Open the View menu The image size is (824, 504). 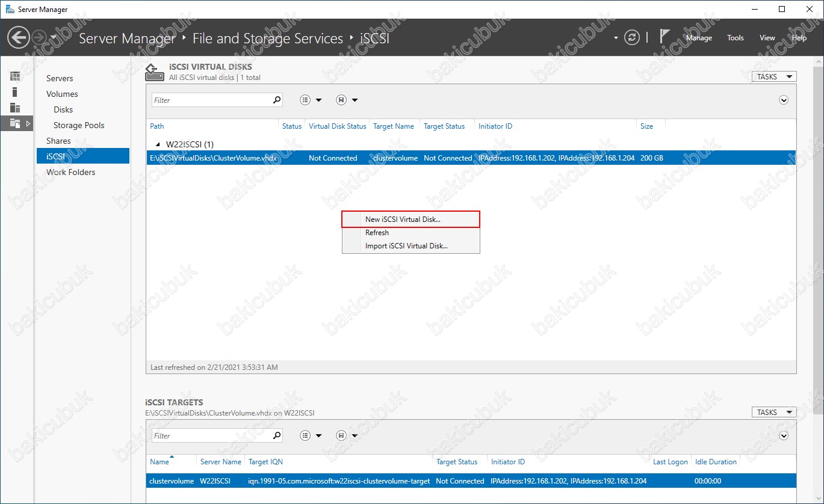click(767, 38)
